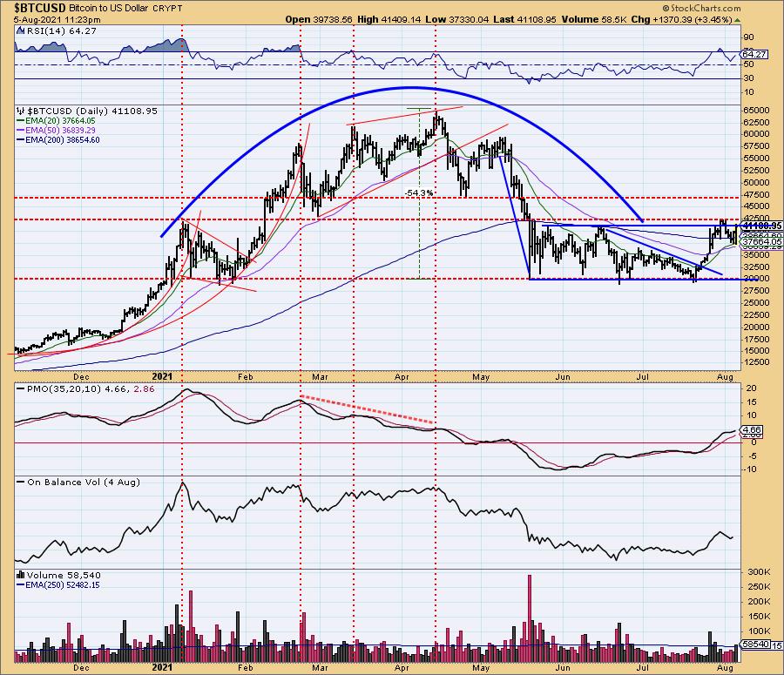Click the 64.27 RSI value tag on axis
Screen dimensions: 784x675
(x=754, y=54)
